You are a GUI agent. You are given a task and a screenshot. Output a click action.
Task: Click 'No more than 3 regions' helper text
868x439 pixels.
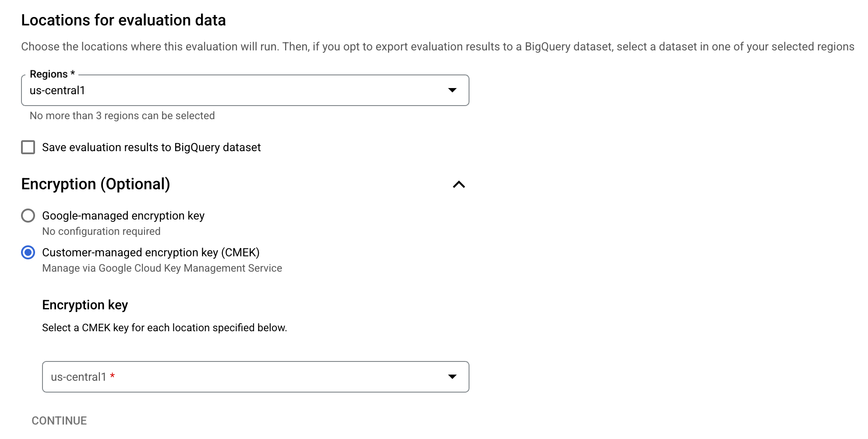click(122, 116)
